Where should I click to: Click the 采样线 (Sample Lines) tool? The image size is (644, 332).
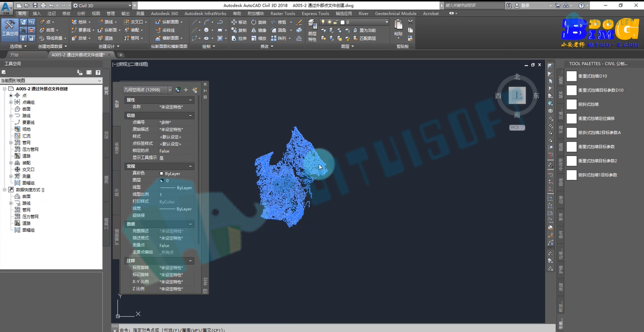pos(165,30)
